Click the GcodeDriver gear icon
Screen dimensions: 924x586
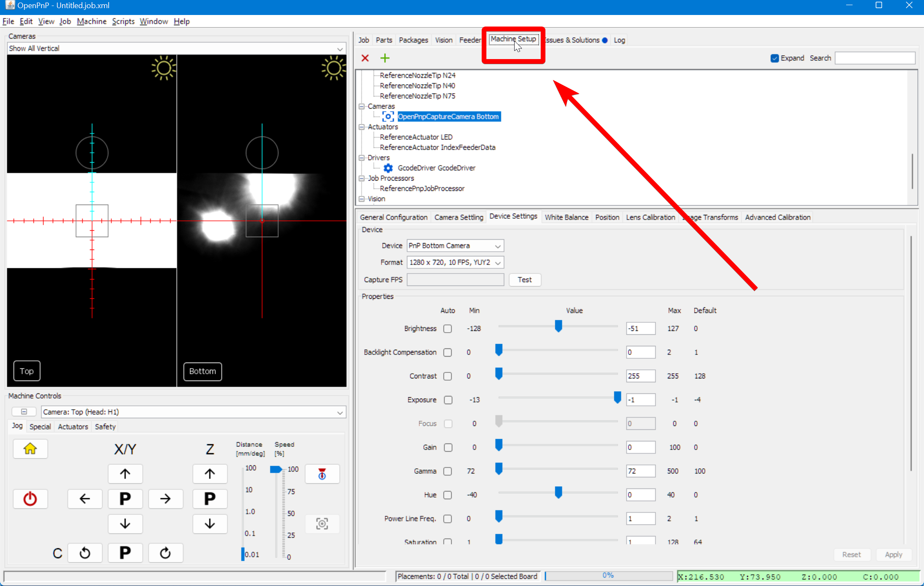tap(388, 168)
